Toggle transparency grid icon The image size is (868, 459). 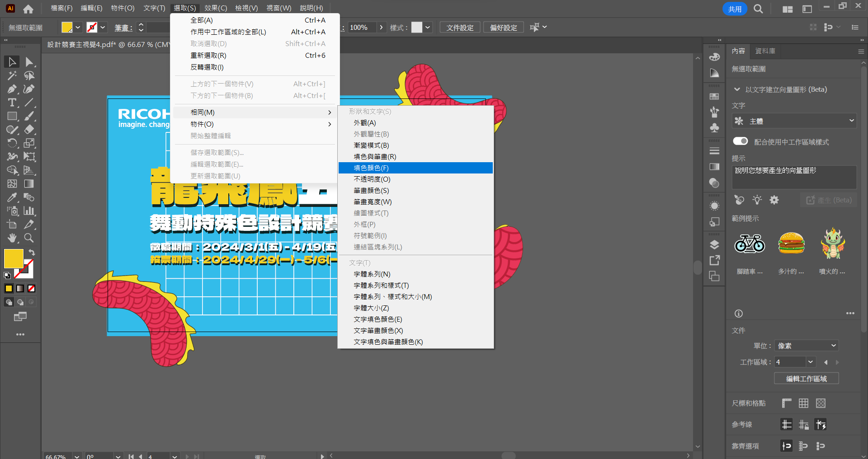point(821,403)
